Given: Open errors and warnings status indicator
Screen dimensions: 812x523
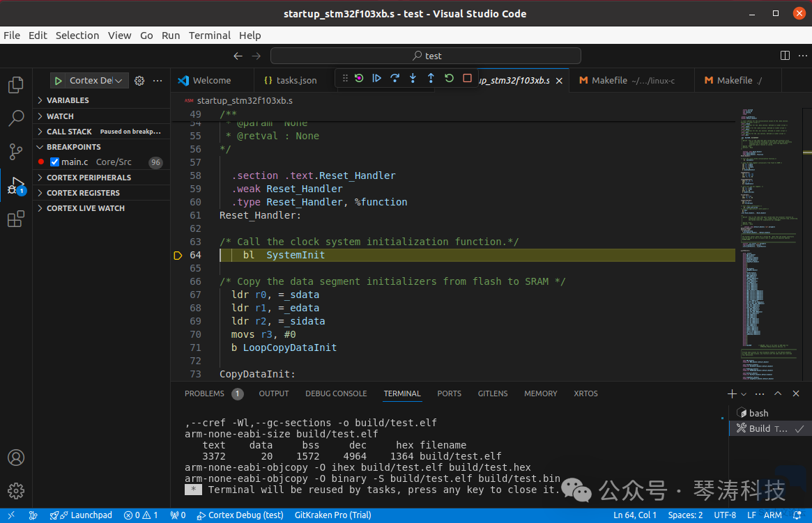Looking at the screenshot, I should (141, 515).
